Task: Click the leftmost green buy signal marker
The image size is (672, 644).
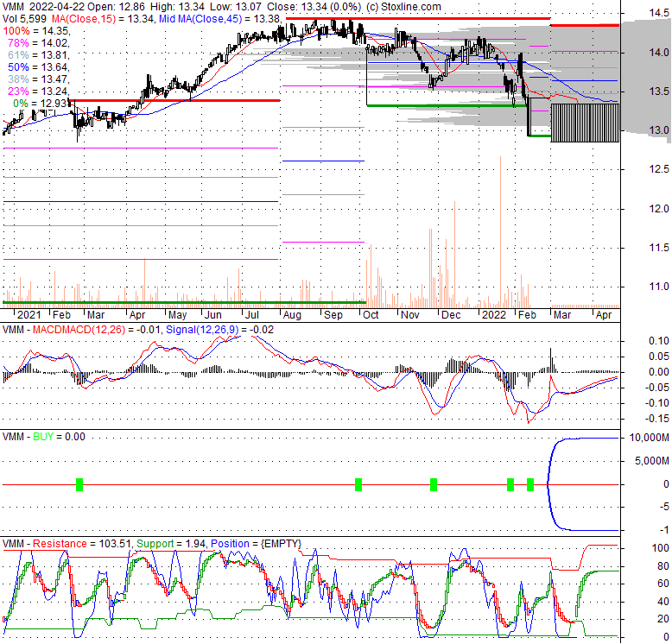Action: click(79, 484)
